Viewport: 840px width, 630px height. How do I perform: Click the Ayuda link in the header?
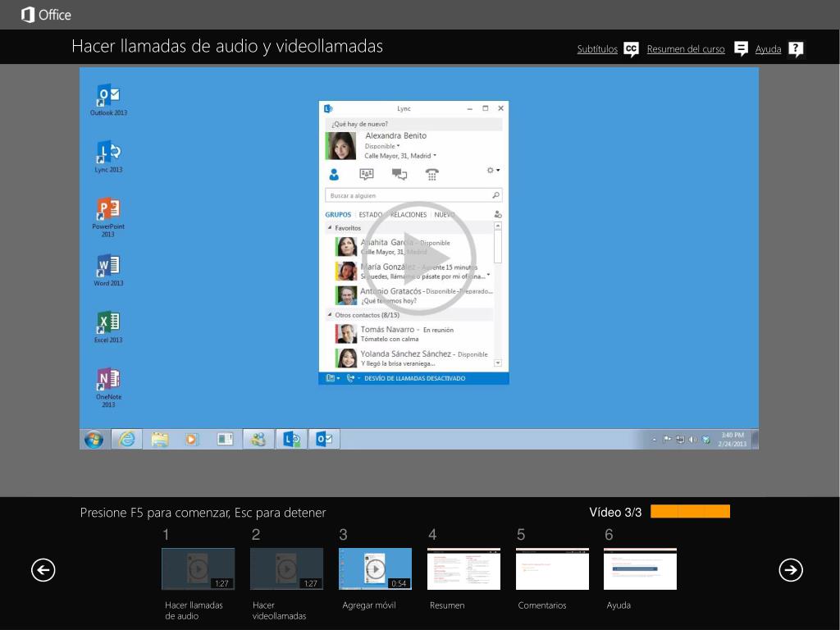[768, 48]
